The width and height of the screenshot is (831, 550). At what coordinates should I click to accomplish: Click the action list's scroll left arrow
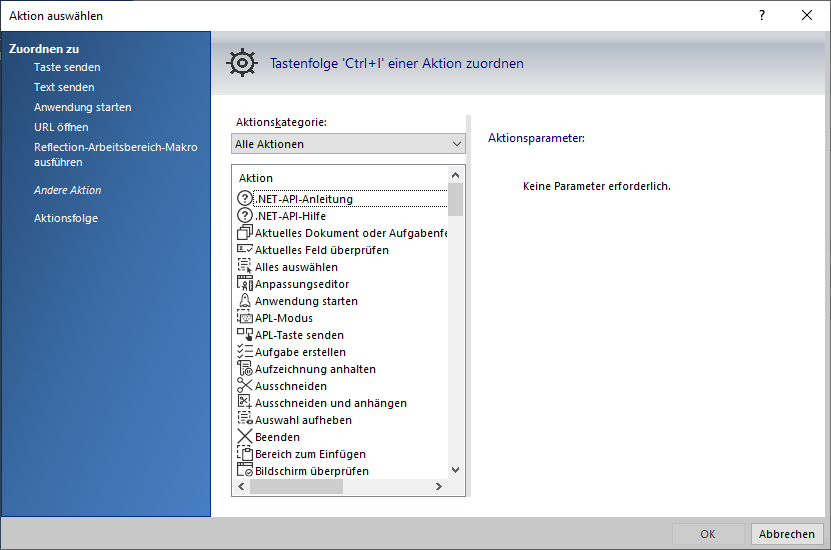click(x=241, y=486)
